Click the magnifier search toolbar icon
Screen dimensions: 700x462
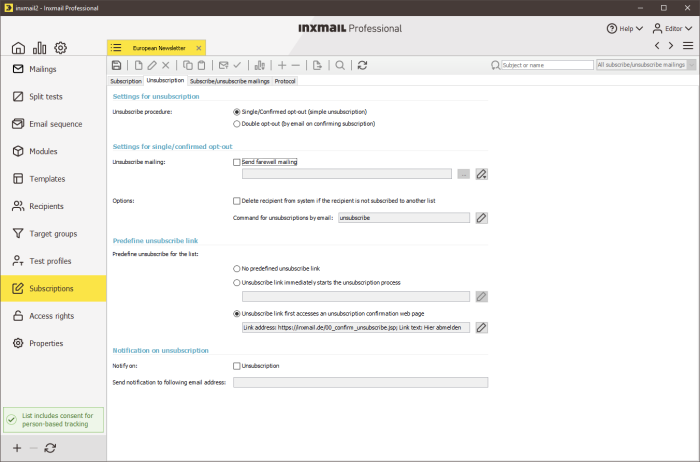coord(340,65)
